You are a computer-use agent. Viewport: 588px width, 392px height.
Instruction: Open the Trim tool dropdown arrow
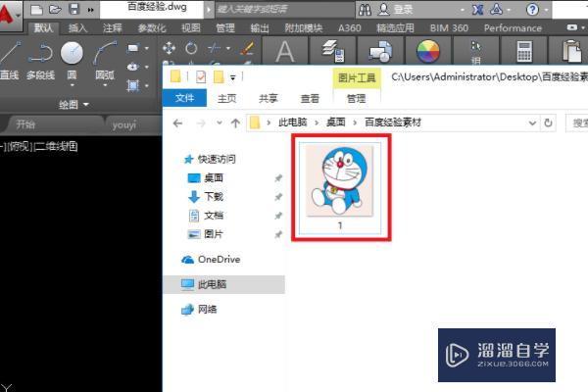228,48
